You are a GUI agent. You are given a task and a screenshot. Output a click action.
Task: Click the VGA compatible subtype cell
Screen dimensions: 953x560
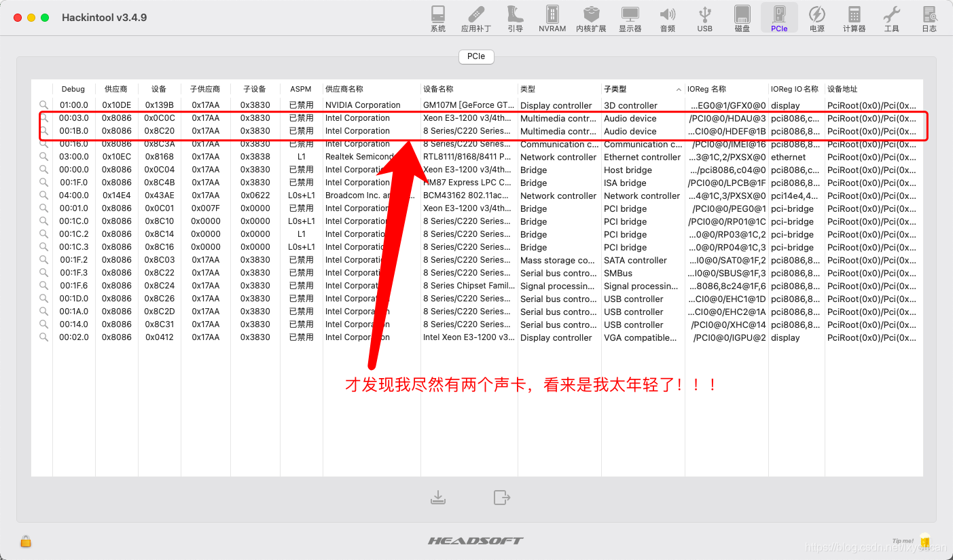click(x=639, y=337)
